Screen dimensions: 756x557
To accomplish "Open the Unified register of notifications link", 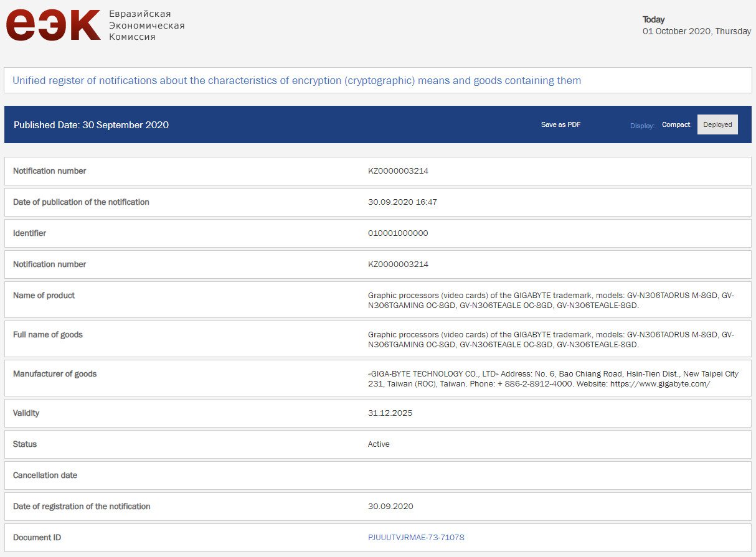I will (x=296, y=80).
